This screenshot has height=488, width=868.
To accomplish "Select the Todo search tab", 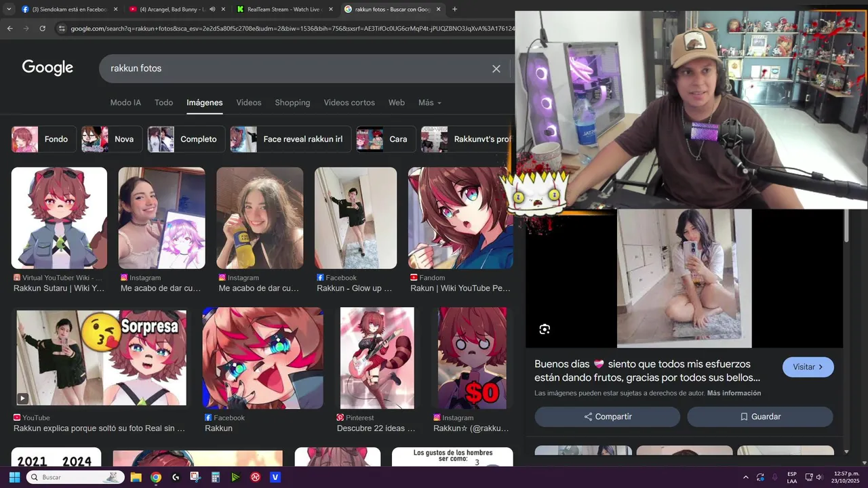I will [x=163, y=102].
